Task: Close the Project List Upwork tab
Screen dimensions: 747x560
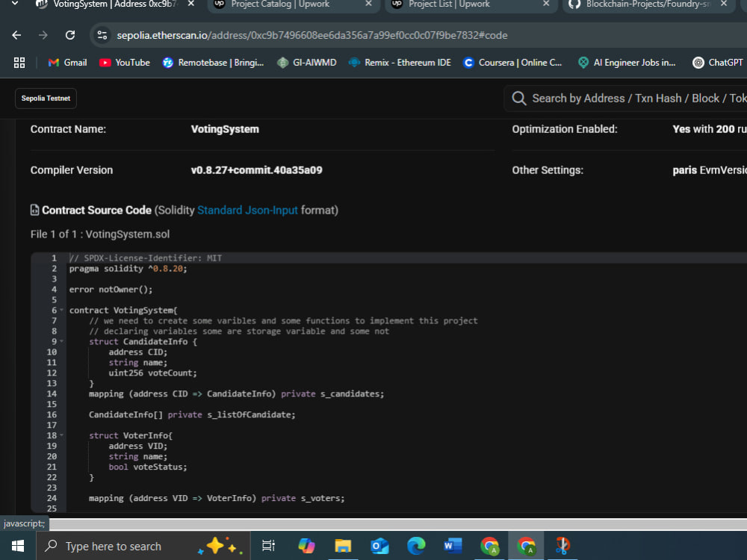Action: pyautogui.click(x=547, y=4)
